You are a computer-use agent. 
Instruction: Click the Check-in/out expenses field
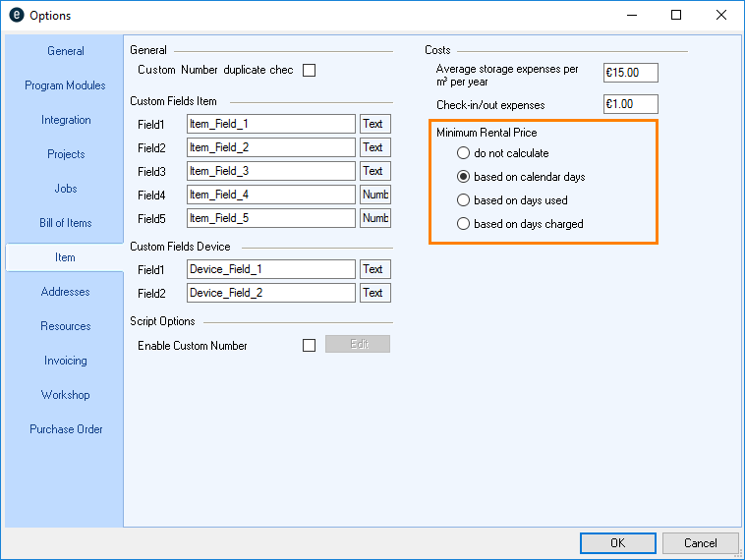[x=630, y=105]
